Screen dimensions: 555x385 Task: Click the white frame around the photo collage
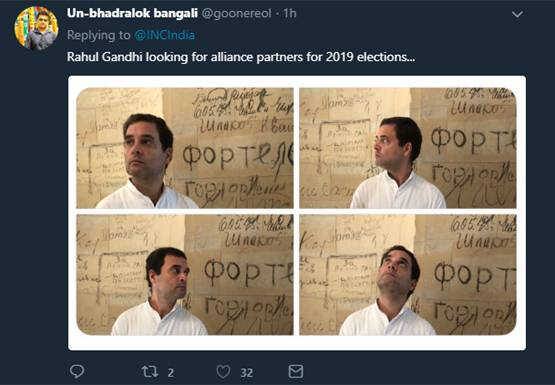click(297, 343)
